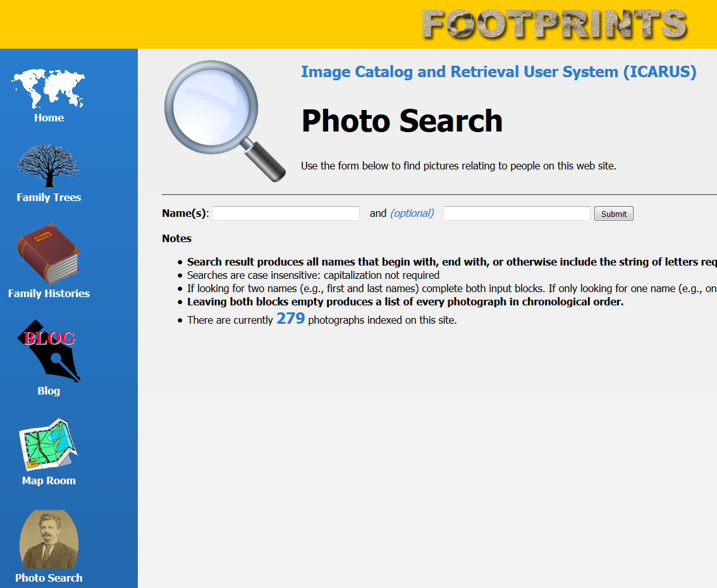717x588 pixels.
Task: Click the large magnifying glass image
Action: [224, 121]
